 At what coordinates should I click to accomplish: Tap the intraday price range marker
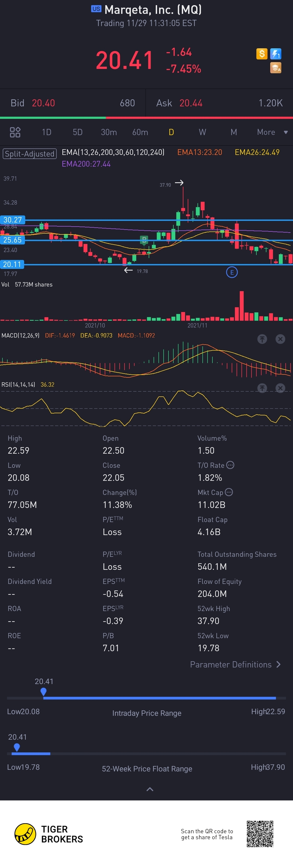(43, 692)
